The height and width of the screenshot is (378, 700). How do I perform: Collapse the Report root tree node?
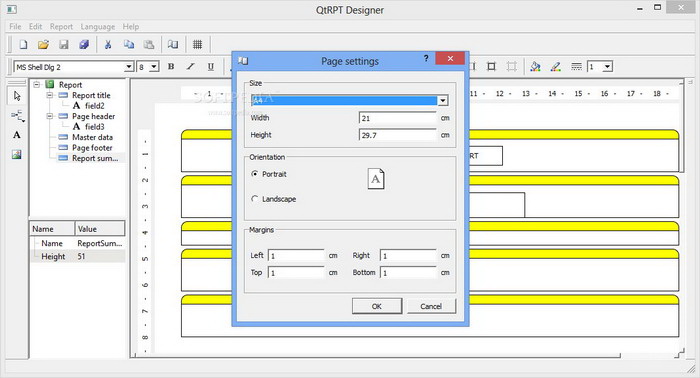[37, 84]
